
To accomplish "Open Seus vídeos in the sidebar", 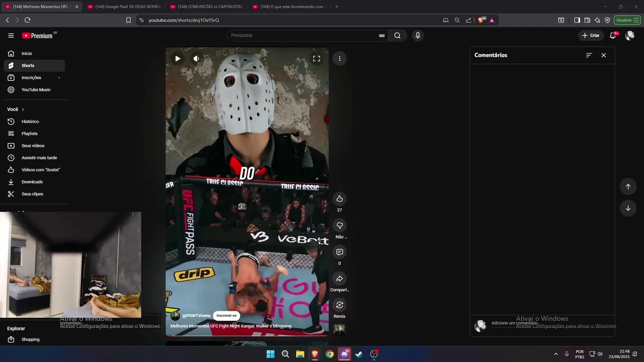I will pos(34,146).
